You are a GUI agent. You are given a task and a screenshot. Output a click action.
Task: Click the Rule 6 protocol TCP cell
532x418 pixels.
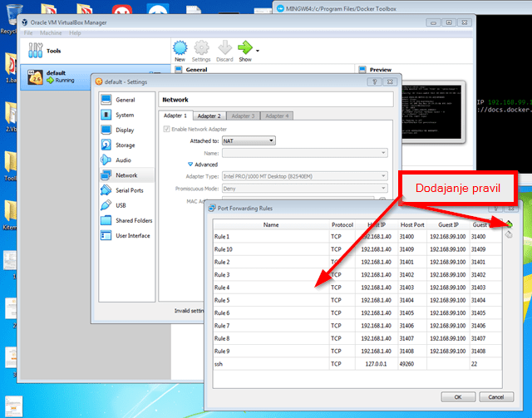click(x=342, y=312)
